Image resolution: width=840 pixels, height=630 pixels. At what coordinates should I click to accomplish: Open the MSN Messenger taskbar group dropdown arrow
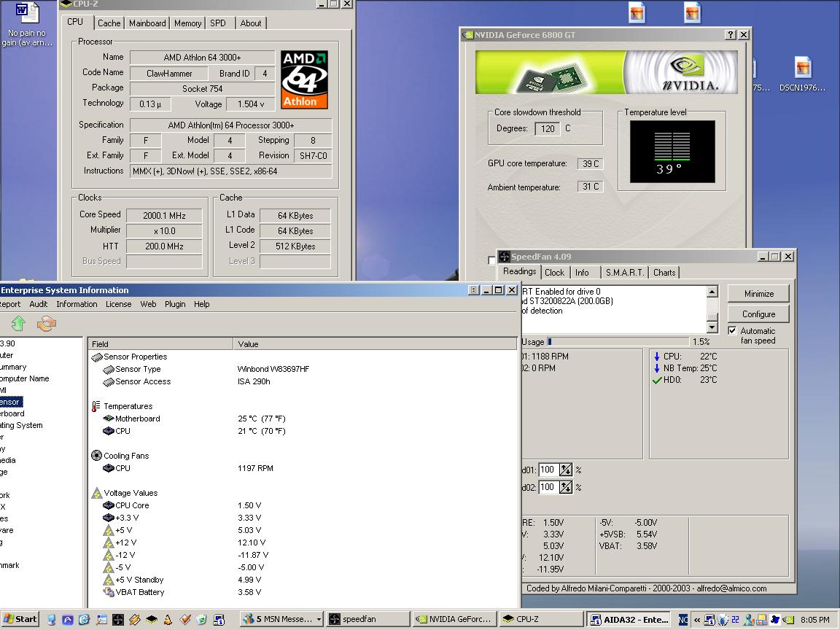click(x=319, y=619)
